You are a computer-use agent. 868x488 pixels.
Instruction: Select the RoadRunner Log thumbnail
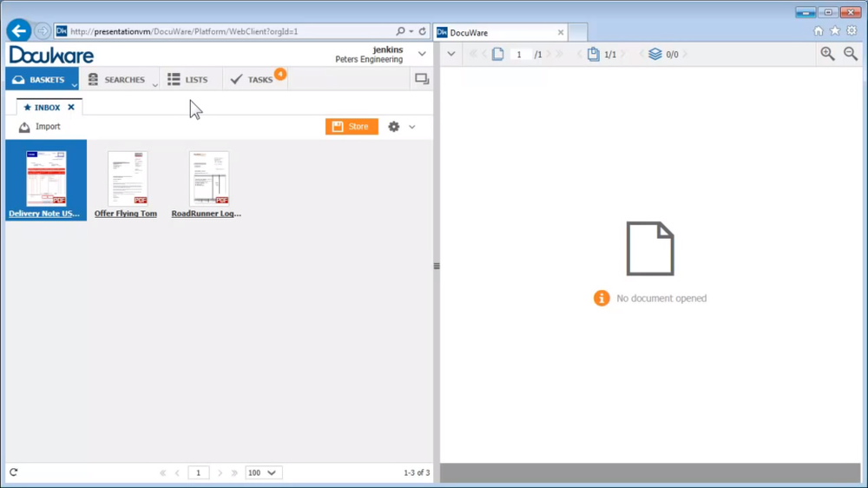(208, 178)
